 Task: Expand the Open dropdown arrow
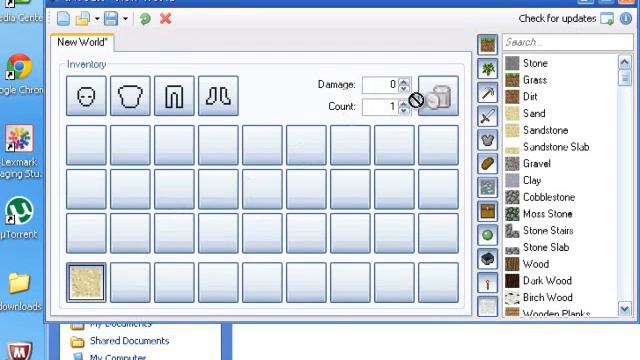pyautogui.click(x=97, y=18)
